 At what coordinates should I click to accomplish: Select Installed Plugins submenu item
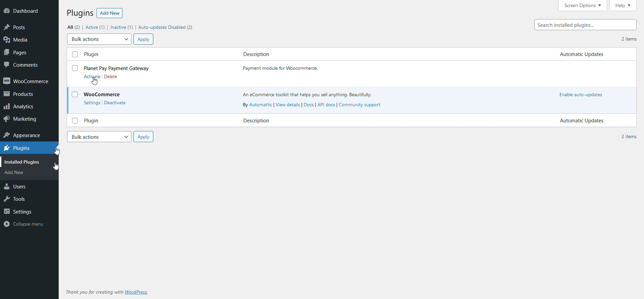tap(21, 162)
